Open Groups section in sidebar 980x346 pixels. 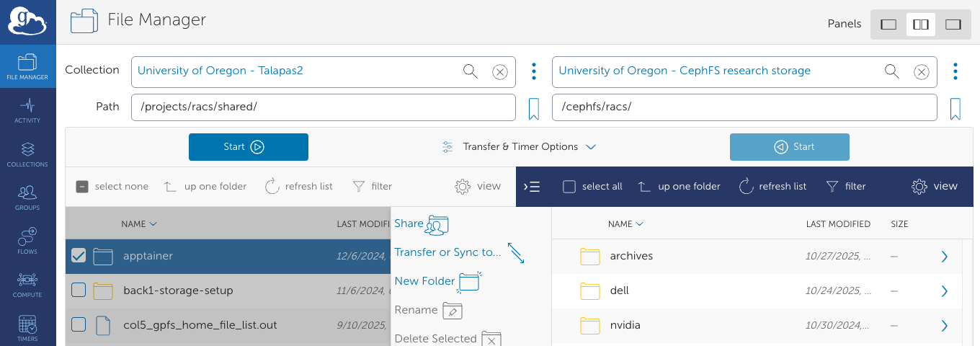[x=27, y=198]
